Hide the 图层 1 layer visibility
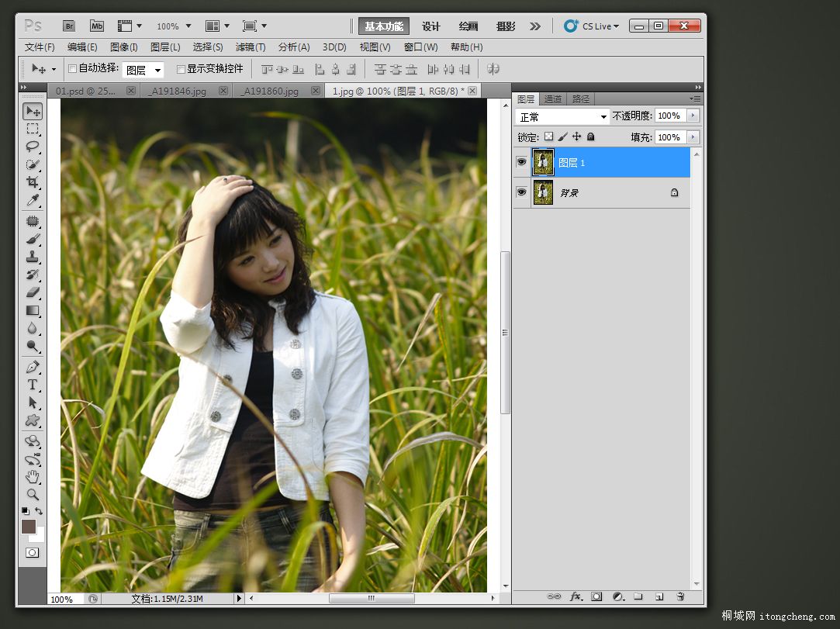This screenshot has width=840, height=629. point(522,162)
